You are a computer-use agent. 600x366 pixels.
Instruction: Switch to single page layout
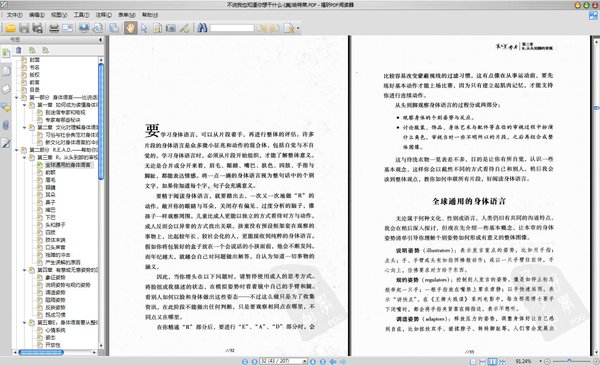(473, 361)
